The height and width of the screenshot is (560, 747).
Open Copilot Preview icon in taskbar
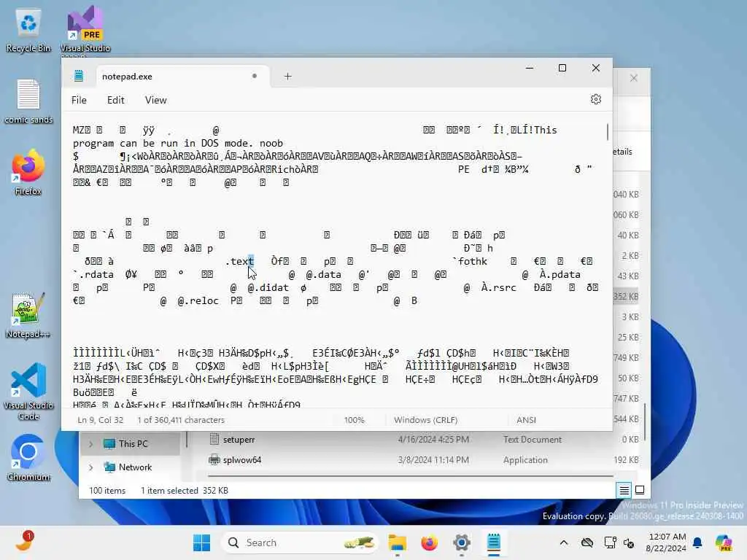click(x=724, y=542)
